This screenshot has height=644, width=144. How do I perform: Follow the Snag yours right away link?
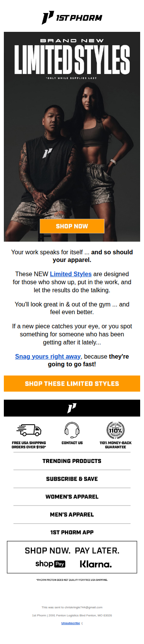(x=48, y=356)
